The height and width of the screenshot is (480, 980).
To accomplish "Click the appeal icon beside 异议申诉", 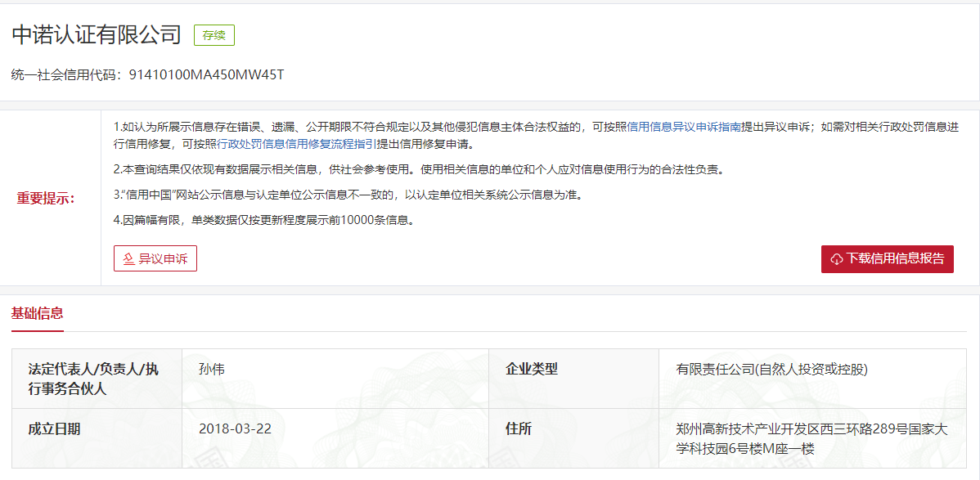I will click(128, 259).
